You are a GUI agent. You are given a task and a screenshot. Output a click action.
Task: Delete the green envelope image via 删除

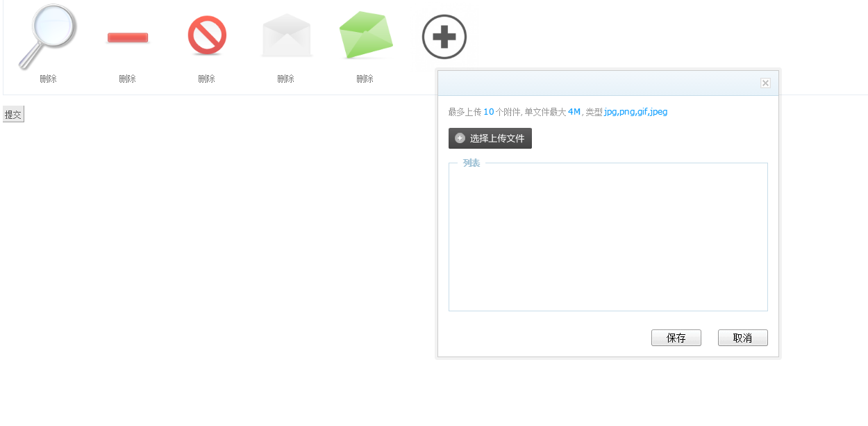pos(365,79)
